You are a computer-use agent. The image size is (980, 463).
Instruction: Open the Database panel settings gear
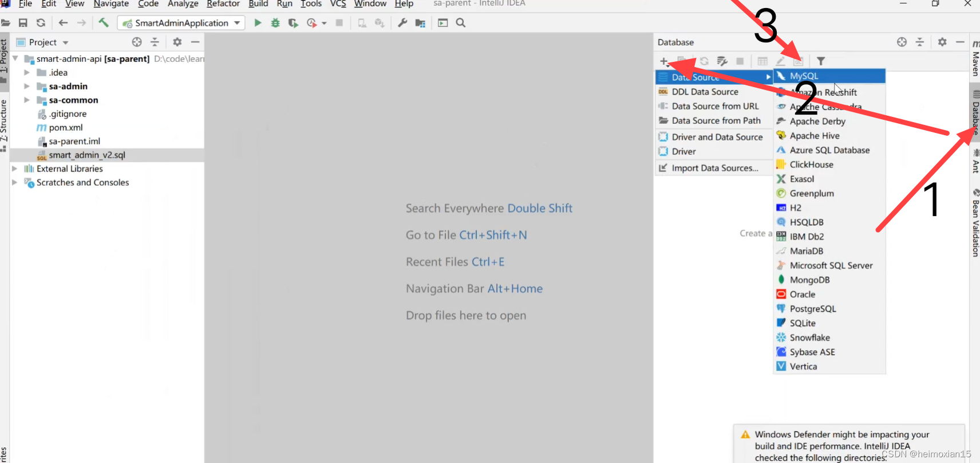[x=942, y=42]
